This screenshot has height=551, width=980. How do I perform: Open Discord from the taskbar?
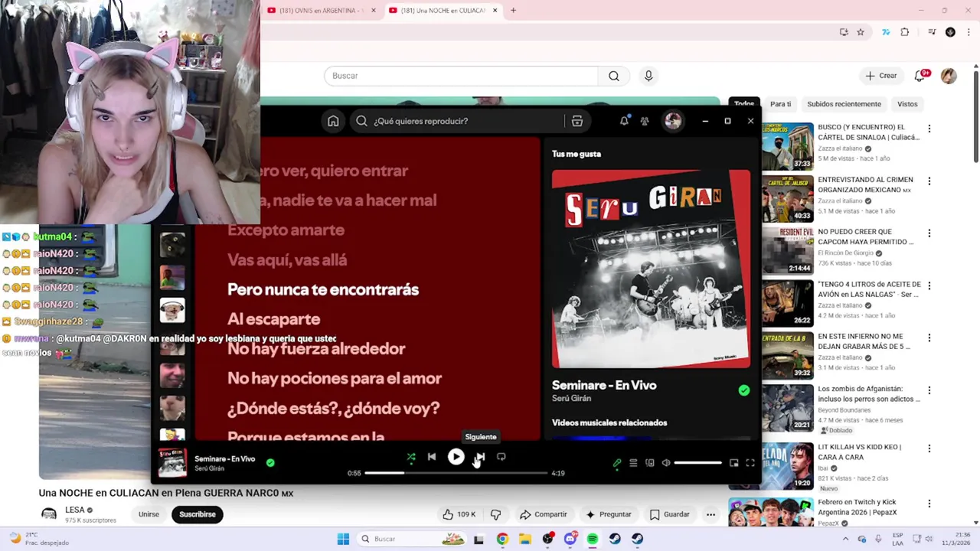pos(570,539)
